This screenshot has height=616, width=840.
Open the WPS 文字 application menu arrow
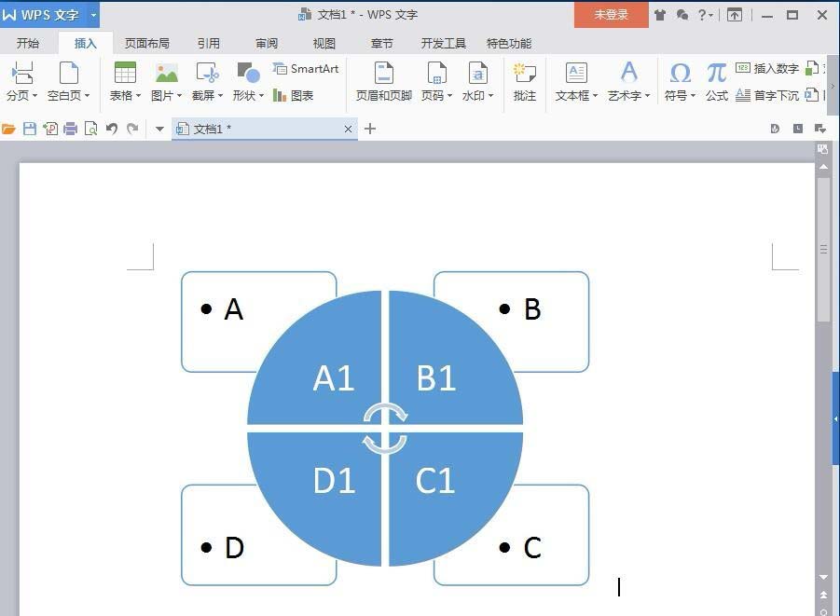tap(93, 15)
